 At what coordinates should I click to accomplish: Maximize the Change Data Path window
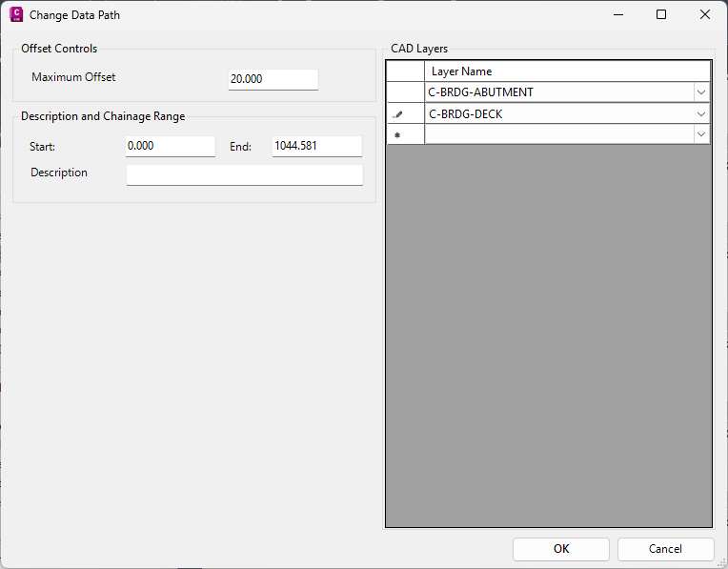coord(661,15)
